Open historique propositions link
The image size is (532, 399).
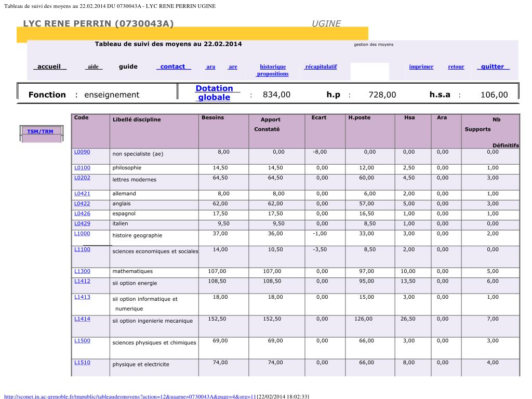(x=273, y=70)
